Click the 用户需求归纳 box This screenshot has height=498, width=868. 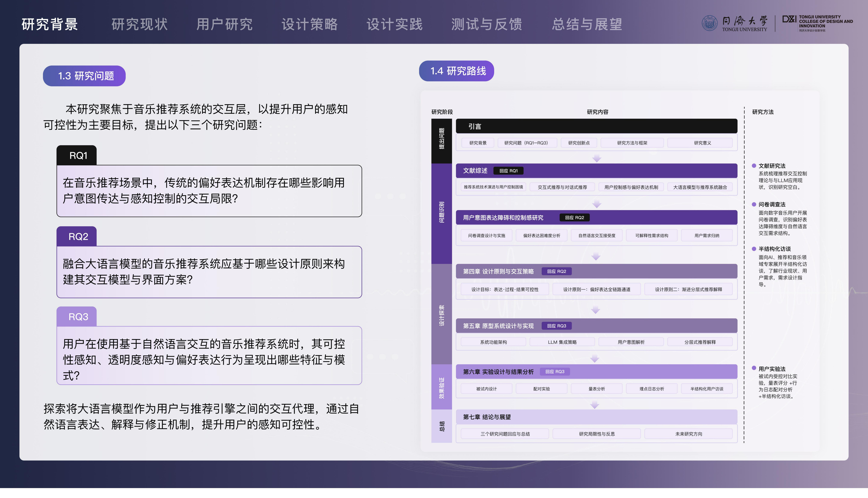pyautogui.click(x=707, y=235)
